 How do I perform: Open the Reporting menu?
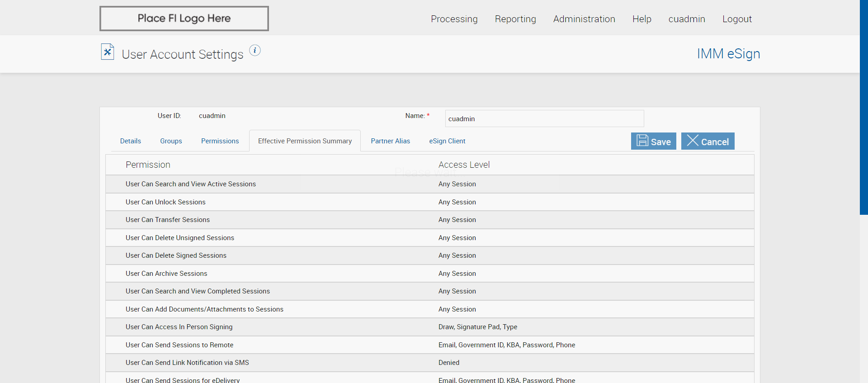pos(515,19)
